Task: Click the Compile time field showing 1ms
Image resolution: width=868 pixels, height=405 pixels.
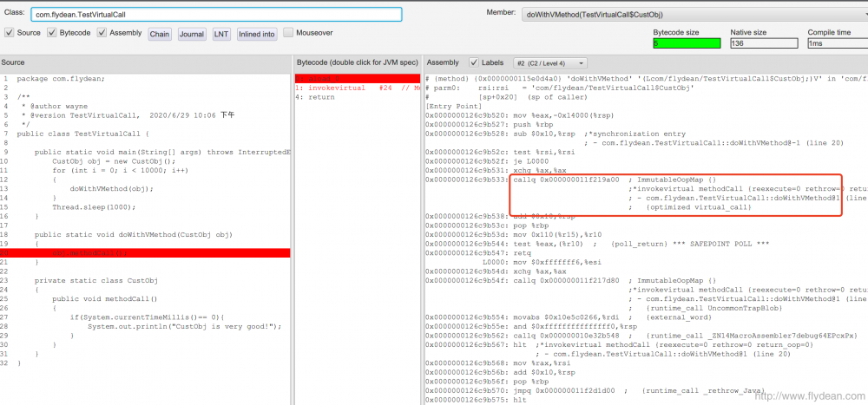Action: point(838,43)
